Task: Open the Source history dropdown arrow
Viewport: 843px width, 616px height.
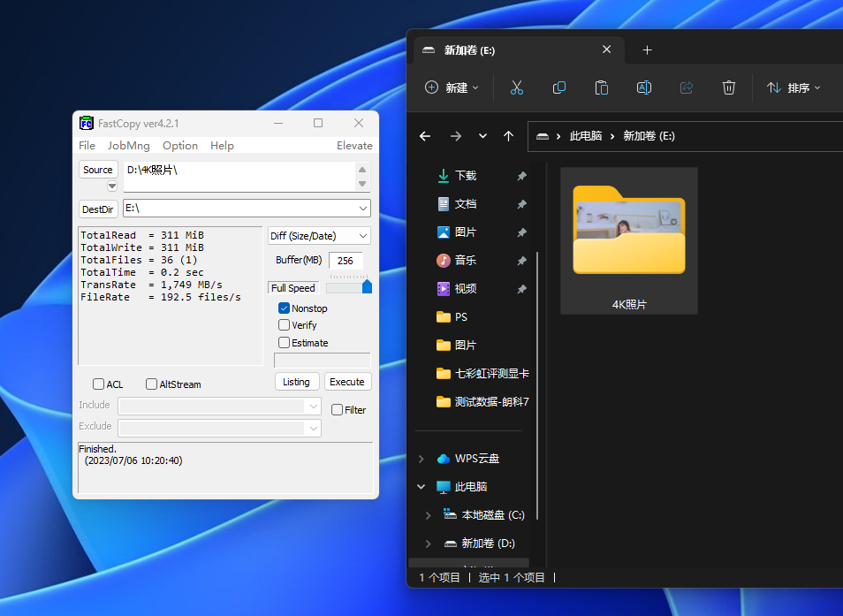Action: 112,186
